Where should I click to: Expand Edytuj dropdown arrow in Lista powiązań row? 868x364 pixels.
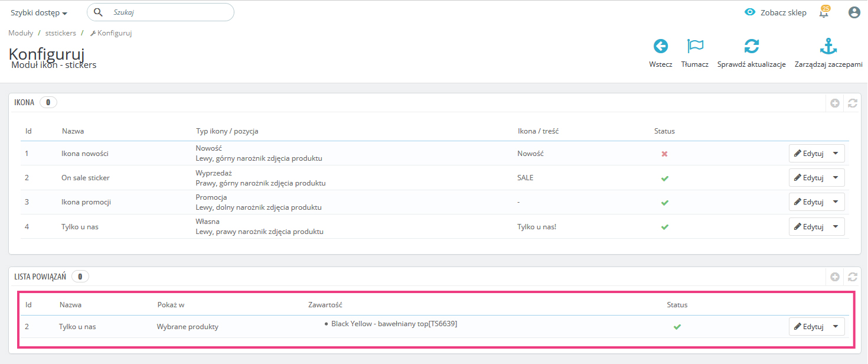[x=835, y=326]
